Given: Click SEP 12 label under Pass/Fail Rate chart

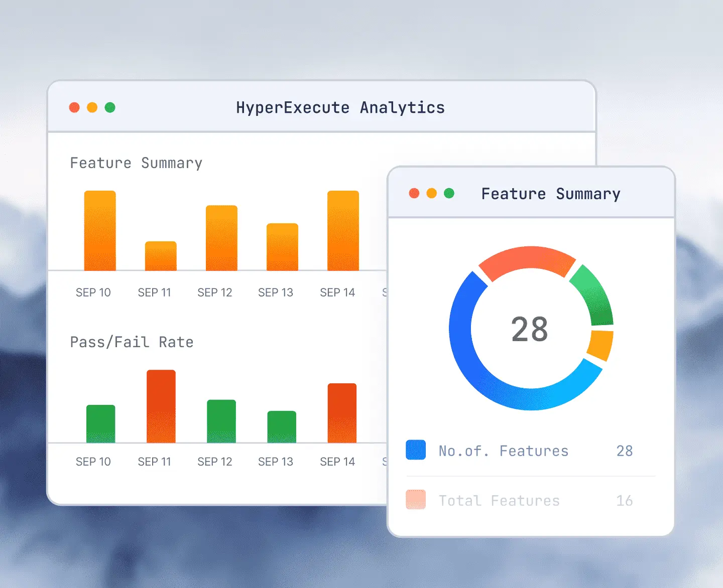Looking at the screenshot, I should 215,462.
